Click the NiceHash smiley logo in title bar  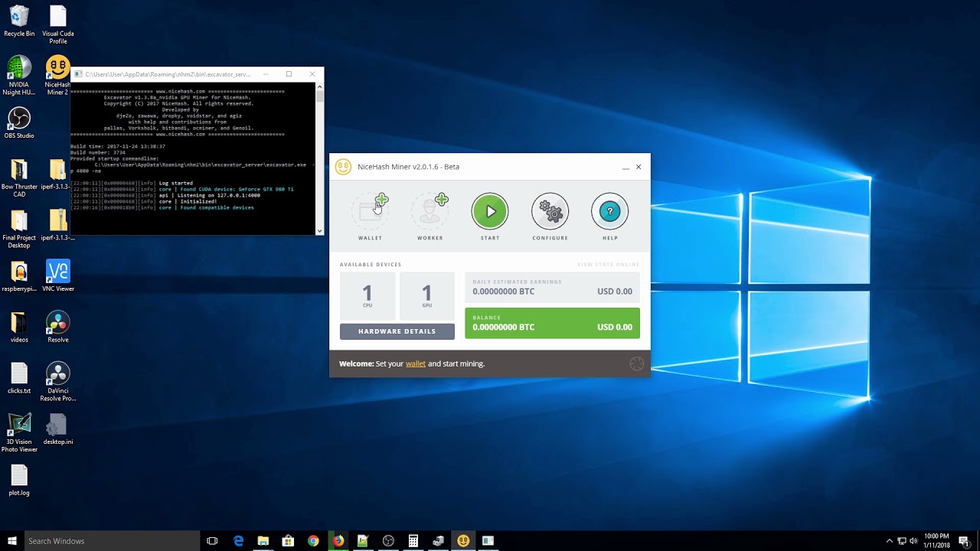343,167
